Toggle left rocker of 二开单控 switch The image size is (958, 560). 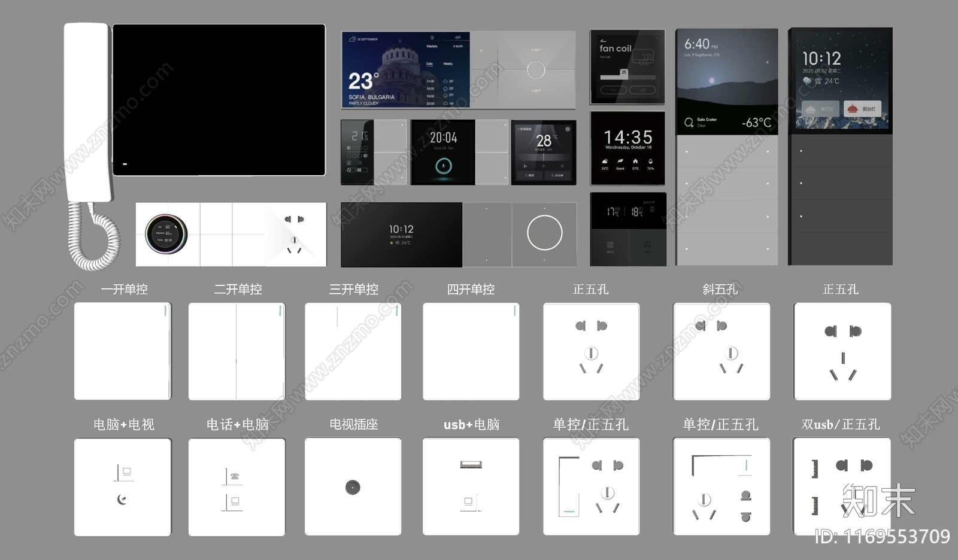[213, 351]
